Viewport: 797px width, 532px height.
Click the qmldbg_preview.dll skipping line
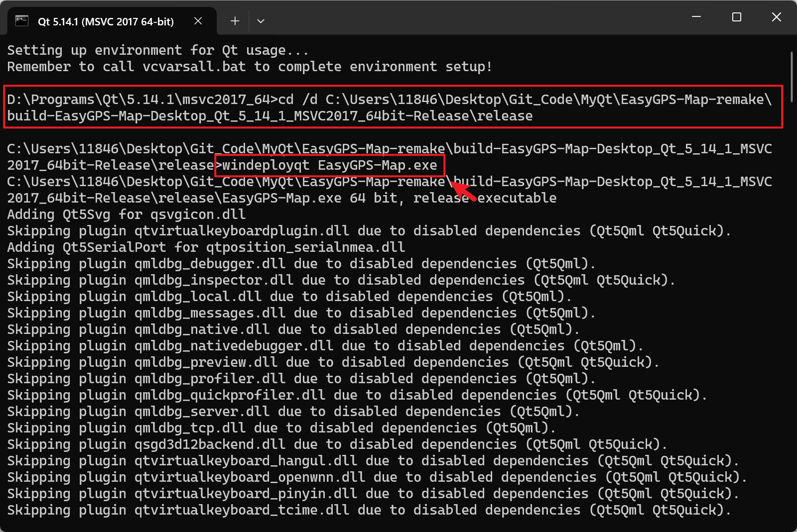point(333,362)
